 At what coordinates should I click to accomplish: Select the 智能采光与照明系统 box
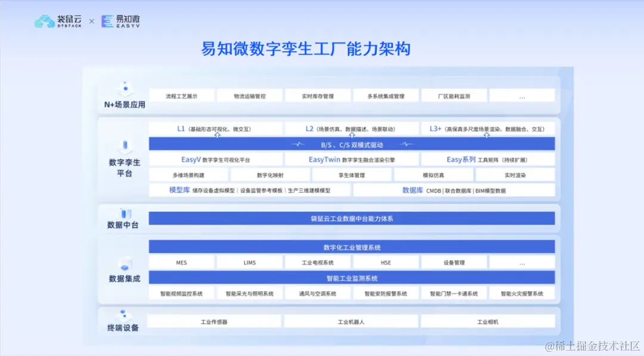pos(250,293)
